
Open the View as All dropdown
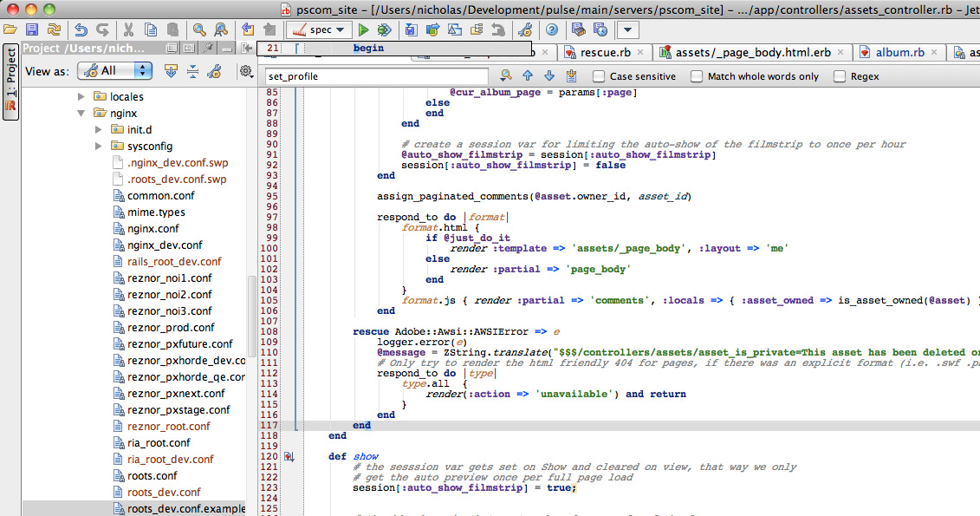[115, 70]
